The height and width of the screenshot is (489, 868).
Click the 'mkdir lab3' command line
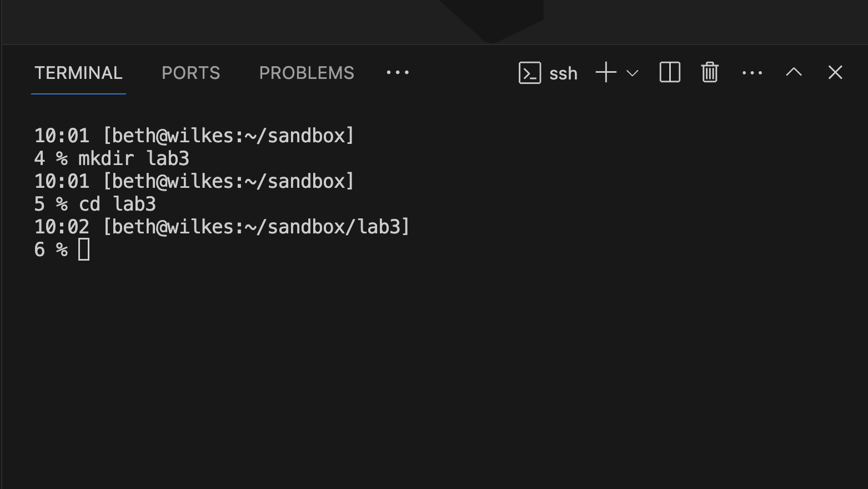point(133,159)
